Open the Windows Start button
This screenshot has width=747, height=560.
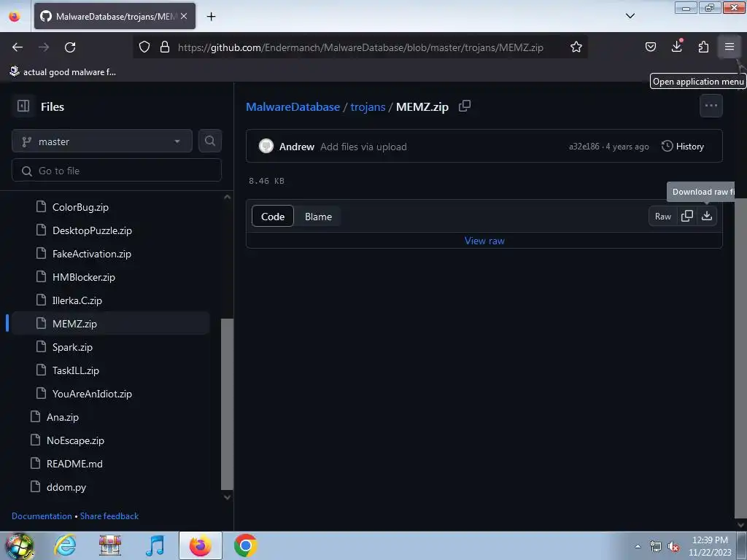19,545
